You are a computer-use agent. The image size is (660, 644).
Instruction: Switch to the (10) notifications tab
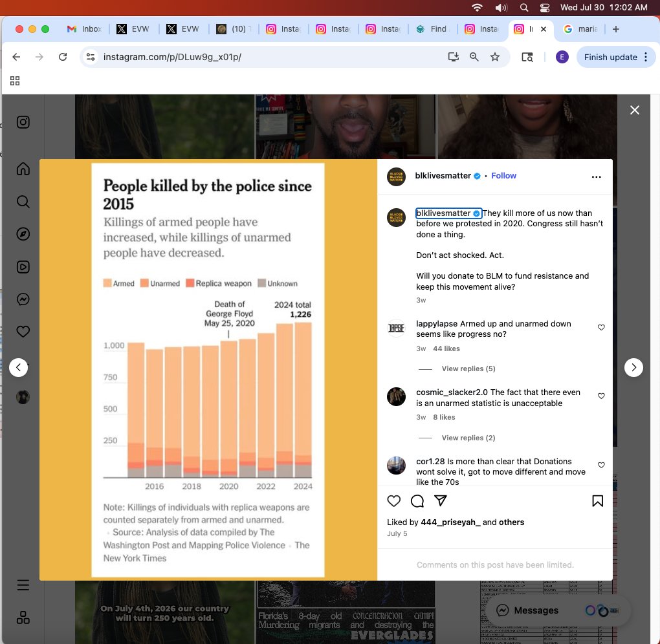pos(234,29)
